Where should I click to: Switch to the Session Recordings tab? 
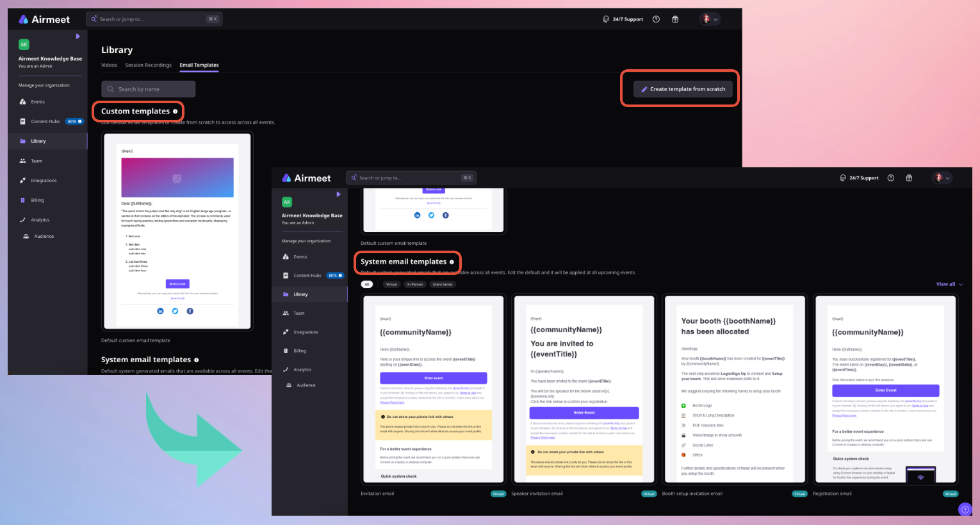[148, 65]
